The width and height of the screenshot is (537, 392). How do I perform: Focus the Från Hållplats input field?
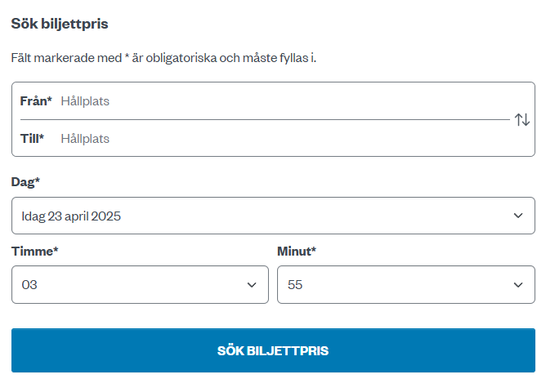pos(284,101)
